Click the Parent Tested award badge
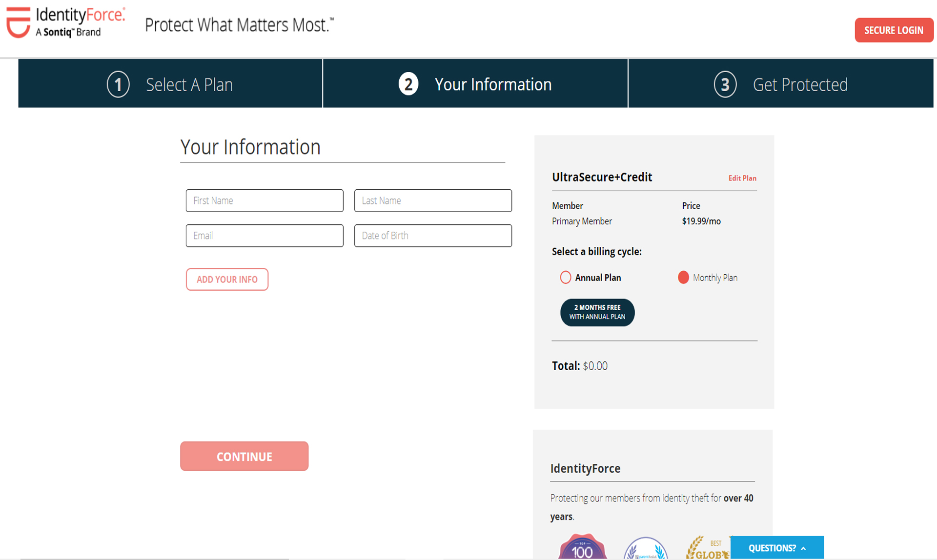937x560 pixels. [646, 548]
